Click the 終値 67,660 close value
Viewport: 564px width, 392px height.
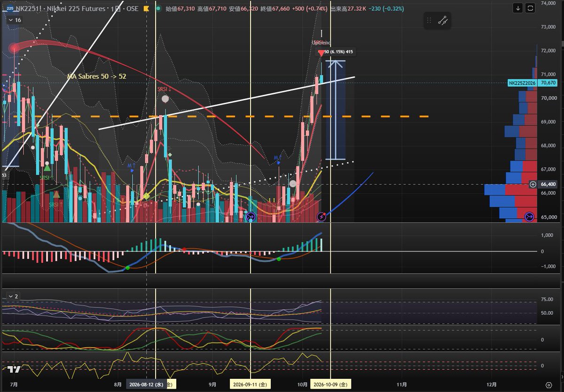pos(274,8)
